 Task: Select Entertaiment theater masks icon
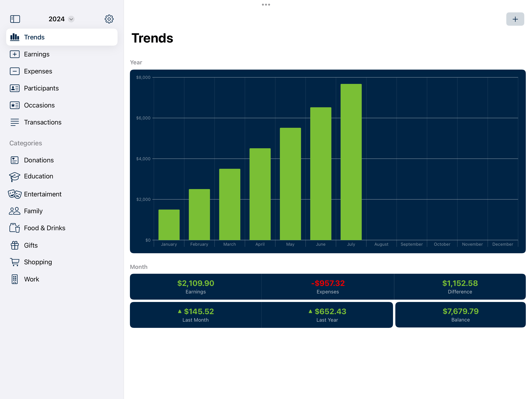click(15, 194)
